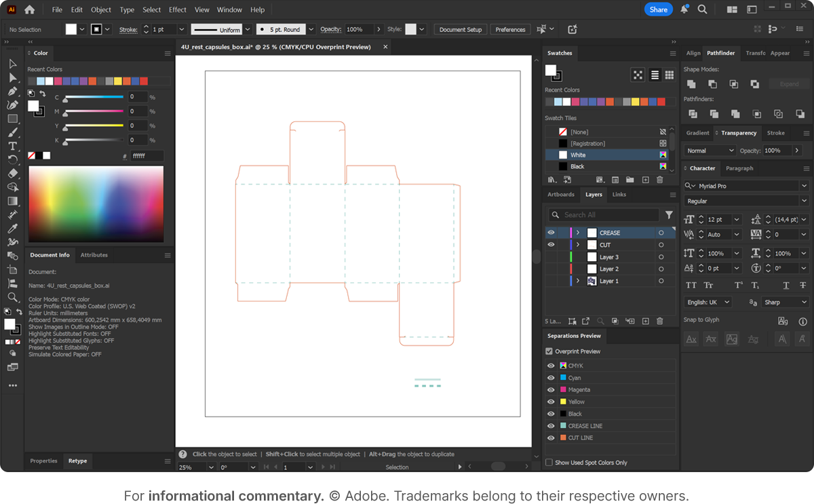Screen dimensions: 814x504
Task: Click the Document Setup button
Action: pos(461,30)
